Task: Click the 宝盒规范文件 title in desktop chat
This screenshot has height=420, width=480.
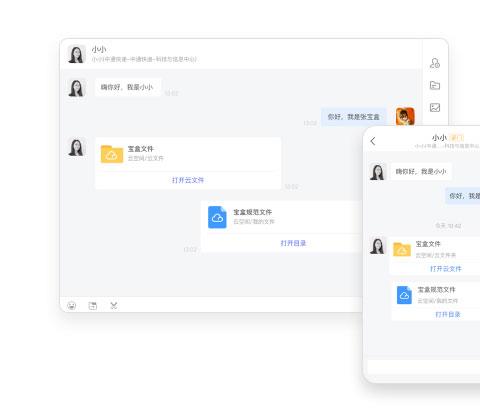Action: click(x=252, y=212)
